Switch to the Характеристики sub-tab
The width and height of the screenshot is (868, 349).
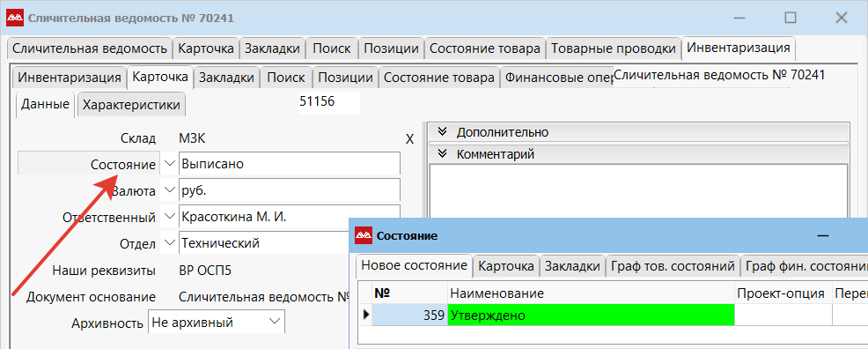(131, 105)
